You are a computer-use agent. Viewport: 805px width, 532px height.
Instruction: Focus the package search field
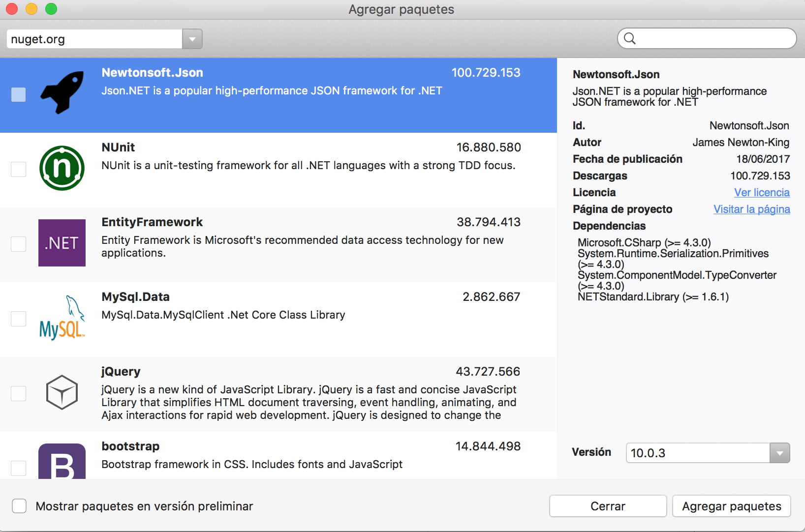(707, 38)
